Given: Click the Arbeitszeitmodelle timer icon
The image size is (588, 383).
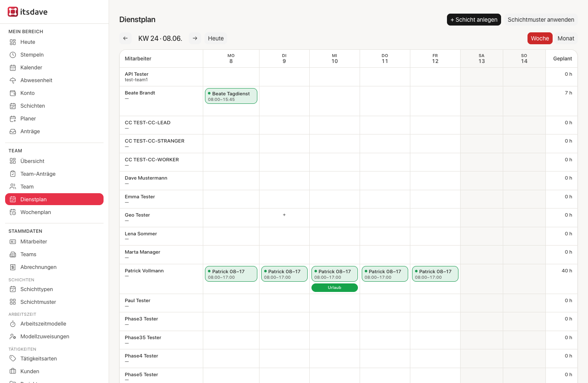Looking at the screenshot, I should point(13,324).
